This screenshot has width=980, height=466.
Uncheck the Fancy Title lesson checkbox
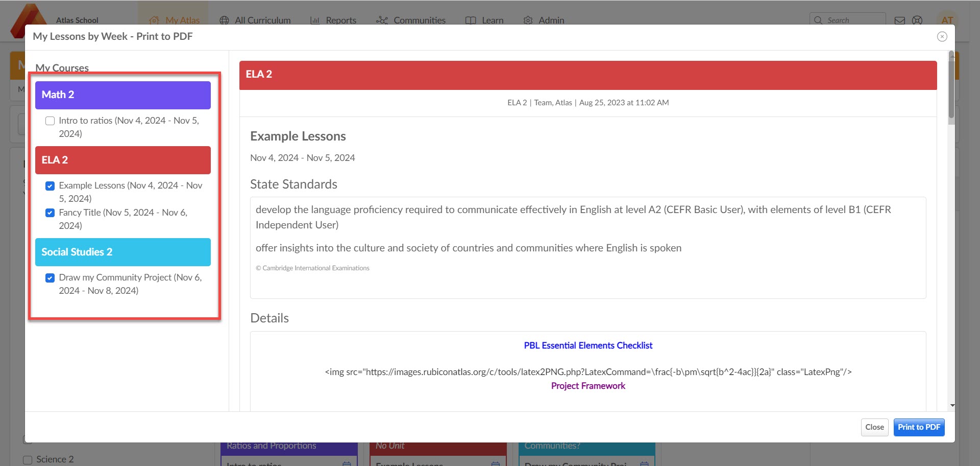point(50,213)
